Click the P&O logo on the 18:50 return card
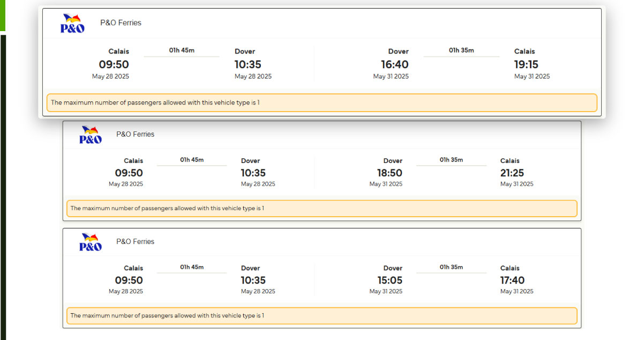Viewport: 644px width, 340px height. point(91,135)
